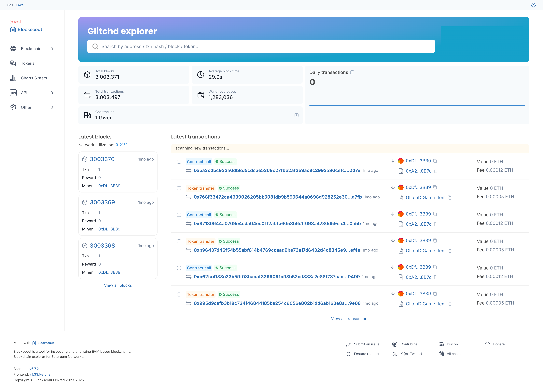This screenshot has width=543, height=392.
Task: Click the Gas tracker info icon
Action: [x=296, y=115]
